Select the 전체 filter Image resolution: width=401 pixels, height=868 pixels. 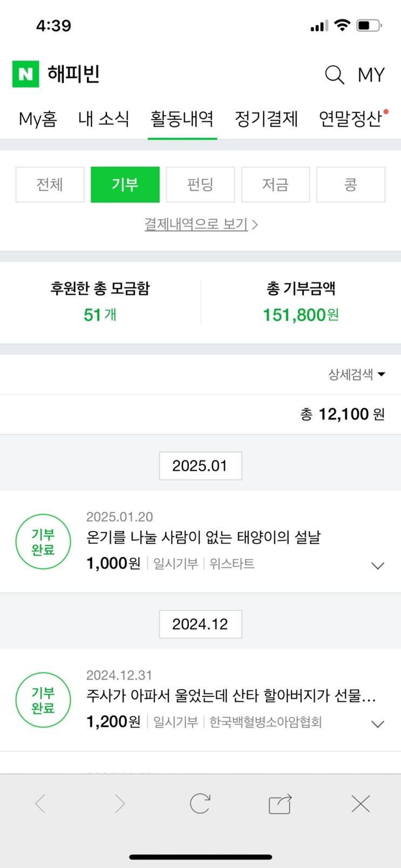(50, 185)
